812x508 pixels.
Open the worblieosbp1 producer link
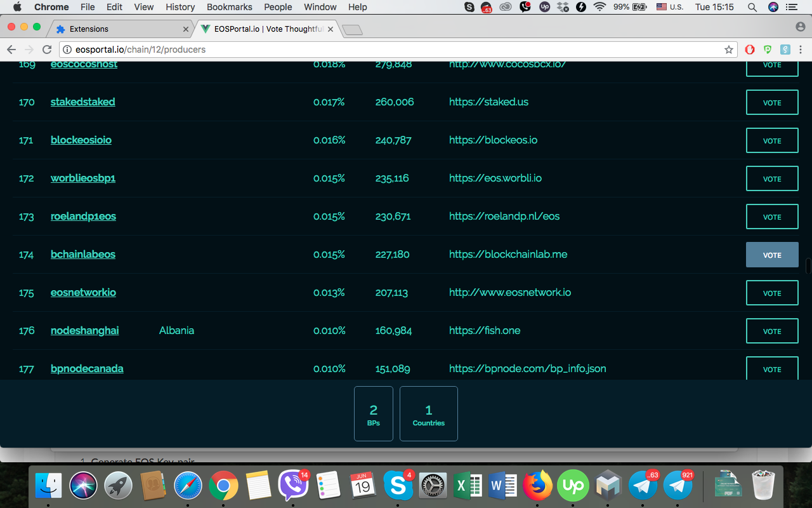(83, 178)
